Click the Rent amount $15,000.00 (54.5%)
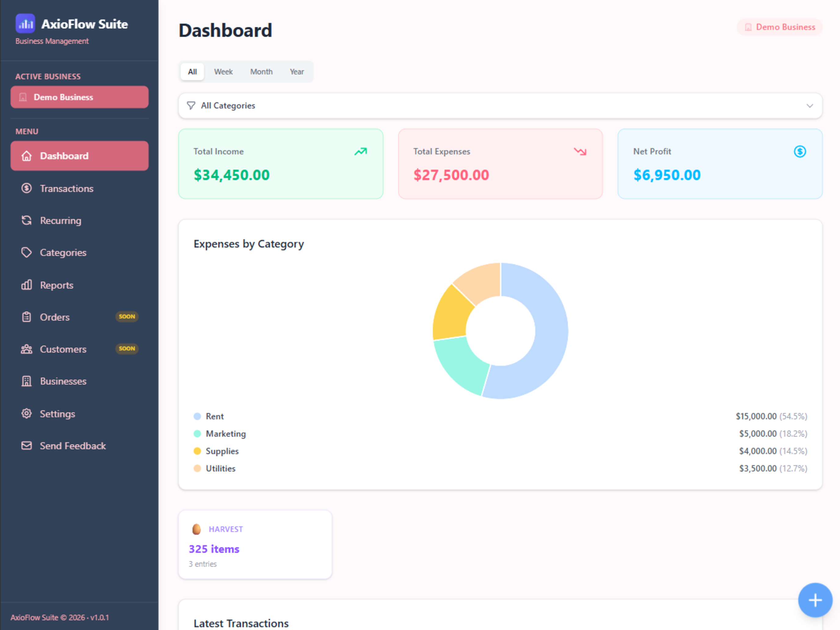This screenshot has height=630, width=840. (771, 416)
